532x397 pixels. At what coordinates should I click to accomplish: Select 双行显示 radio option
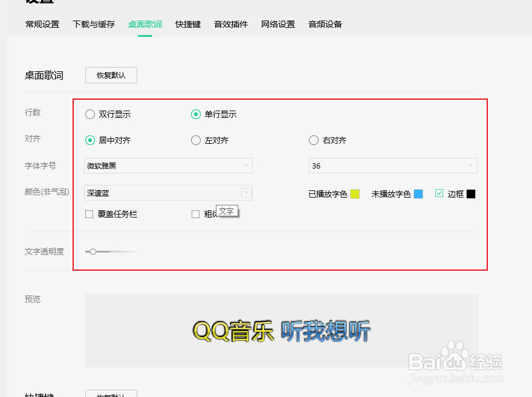tap(90, 114)
